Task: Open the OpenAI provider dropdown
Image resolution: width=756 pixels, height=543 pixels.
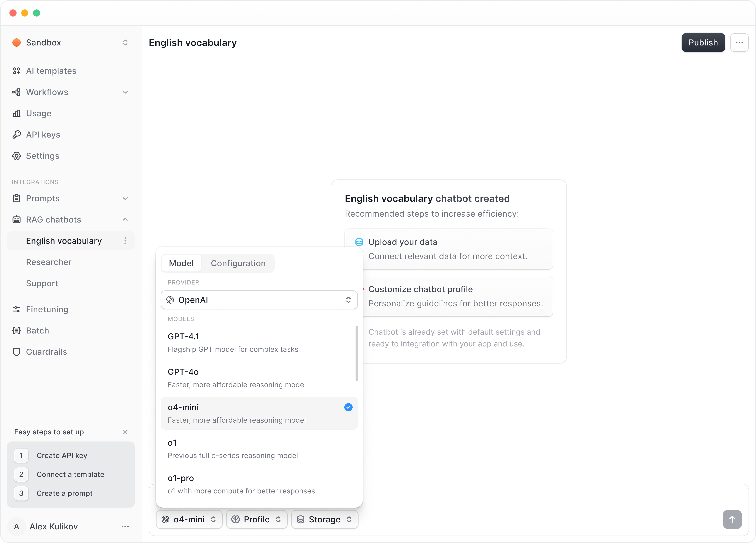Action: pyautogui.click(x=259, y=300)
